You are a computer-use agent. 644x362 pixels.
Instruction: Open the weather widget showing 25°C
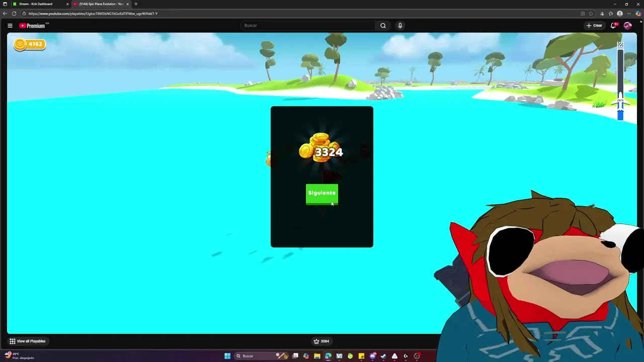coord(19,356)
